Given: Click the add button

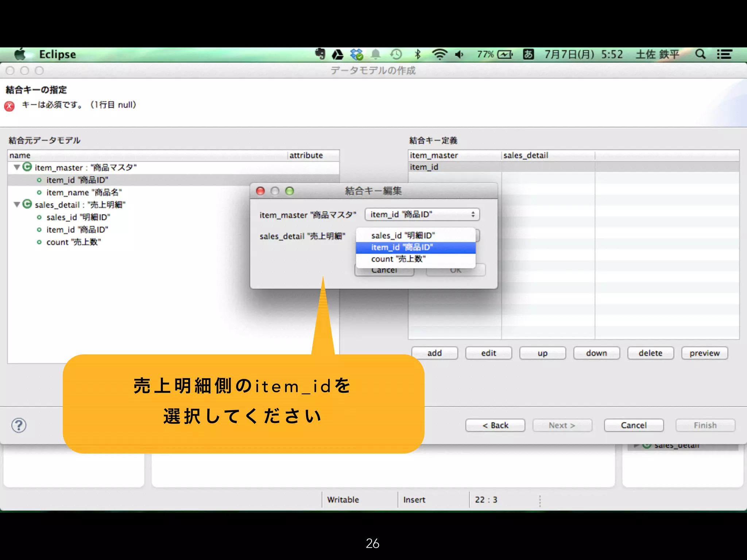Looking at the screenshot, I should [434, 353].
